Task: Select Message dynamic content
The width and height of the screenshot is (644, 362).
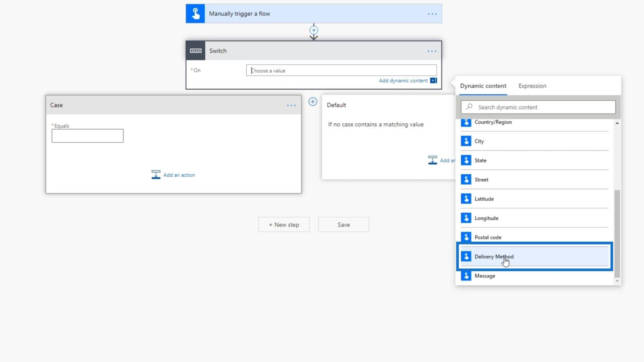Action: pyautogui.click(x=534, y=275)
